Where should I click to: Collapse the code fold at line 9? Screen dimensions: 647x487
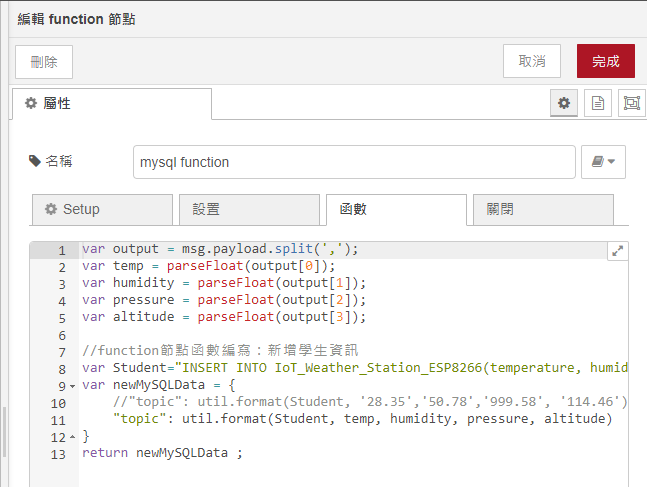click(74, 385)
